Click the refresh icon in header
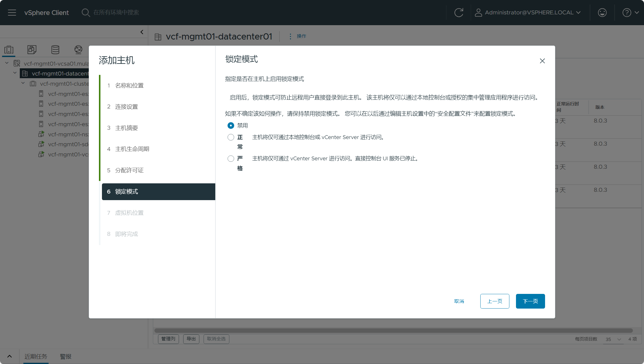 [x=458, y=13]
